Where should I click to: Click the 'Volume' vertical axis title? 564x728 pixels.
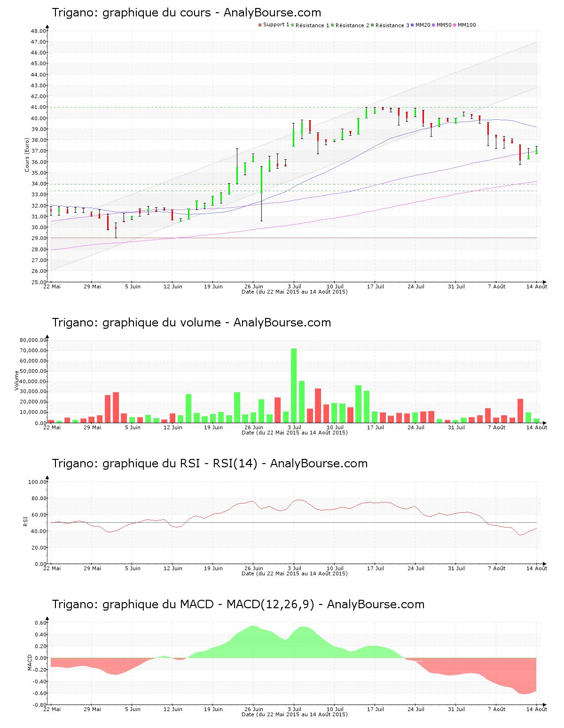click(17, 380)
